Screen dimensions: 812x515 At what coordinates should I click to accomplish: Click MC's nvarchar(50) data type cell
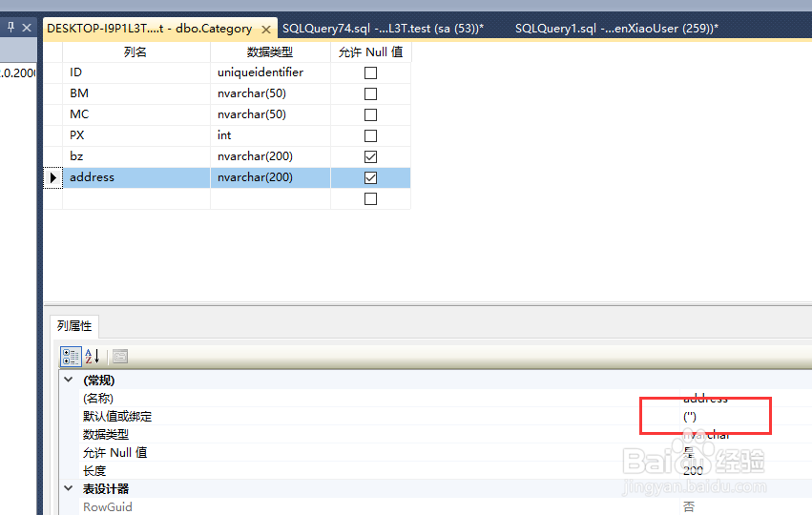point(270,114)
